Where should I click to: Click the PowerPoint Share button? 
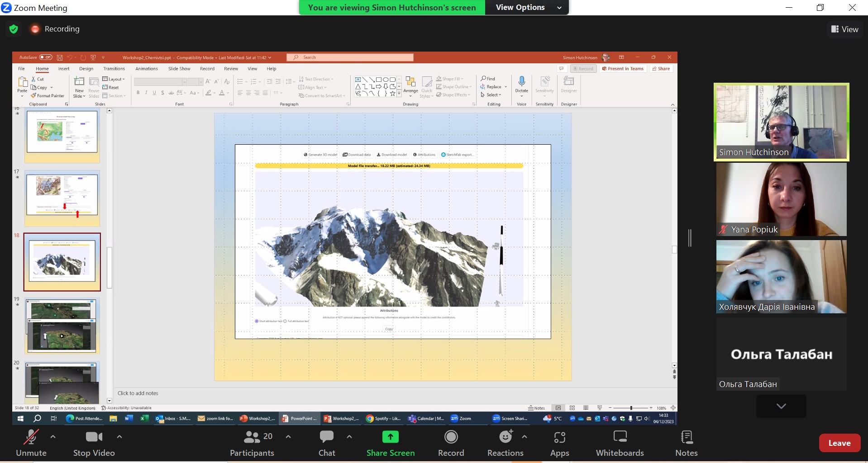tap(661, 69)
